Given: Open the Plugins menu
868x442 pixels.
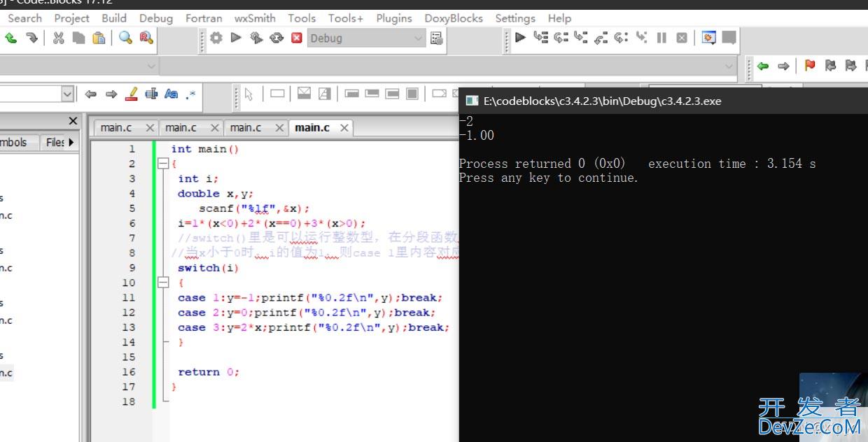Looking at the screenshot, I should tap(394, 18).
